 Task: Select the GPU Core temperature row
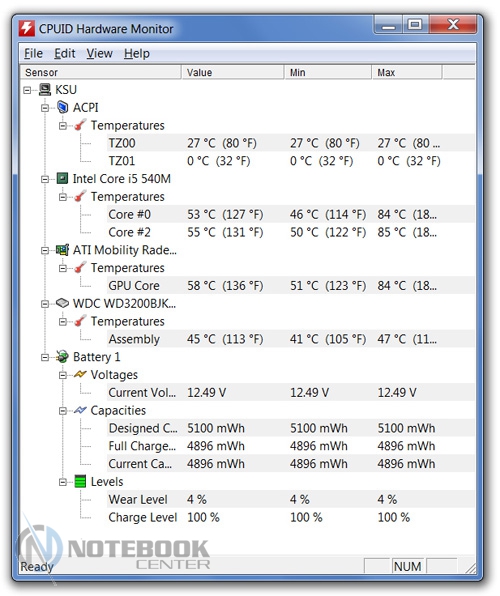[290, 285]
